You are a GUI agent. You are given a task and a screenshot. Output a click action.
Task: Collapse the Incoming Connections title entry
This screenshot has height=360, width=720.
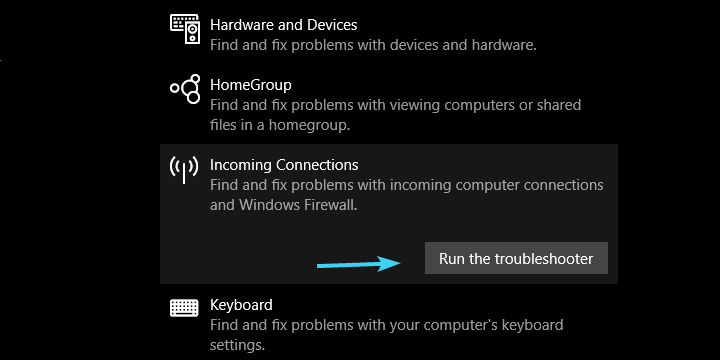coord(284,165)
